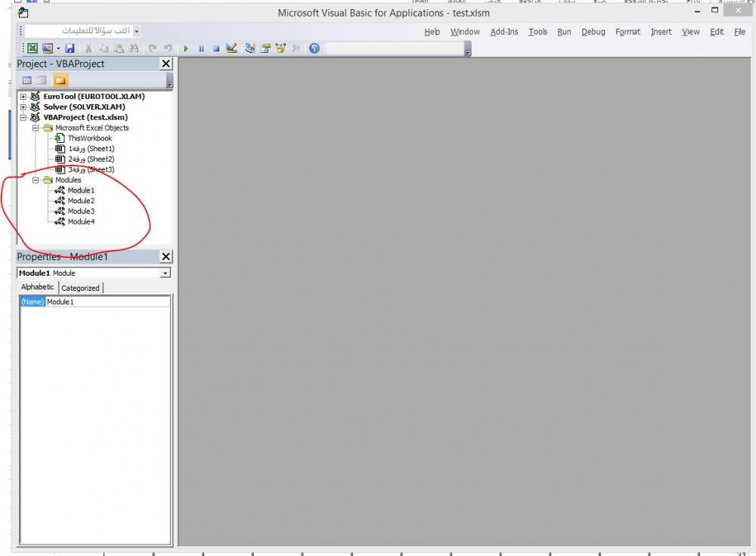Open Find with the binoculars icon
Image resolution: width=756 pixels, height=556 pixels.
pyautogui.click(x=134, y=48)
